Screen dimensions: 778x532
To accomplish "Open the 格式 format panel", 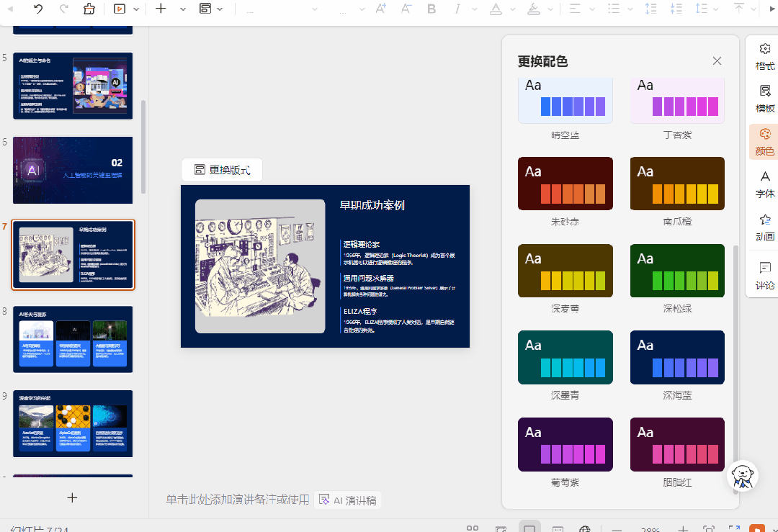I will 764,57.
